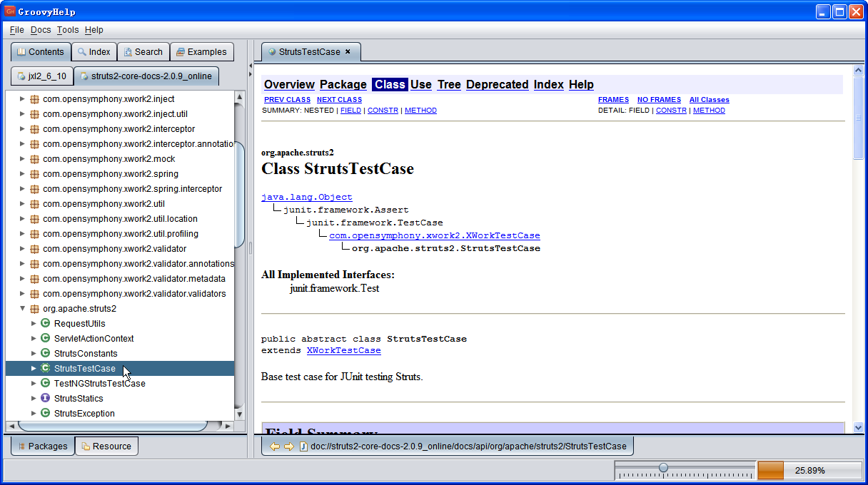Follow the java.lang.Object link
The width and height of the screenshot is (868, 485).
coord(307,197)
